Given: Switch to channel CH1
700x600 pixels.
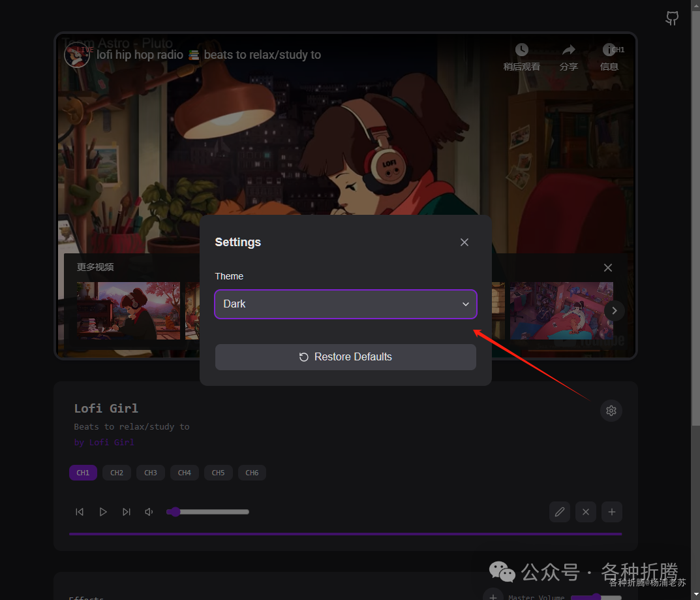Looking at the screenshot, I should [83, 473].
